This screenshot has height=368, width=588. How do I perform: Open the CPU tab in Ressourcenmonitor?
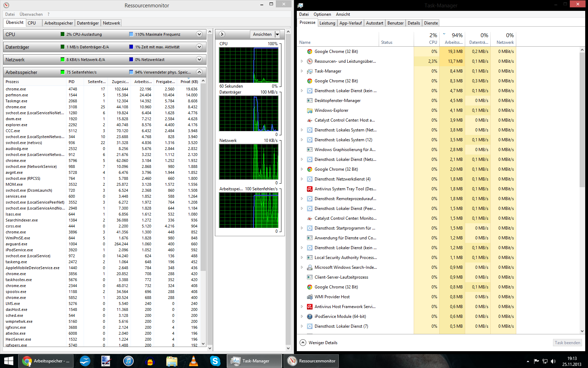click(x=34, y=23)
